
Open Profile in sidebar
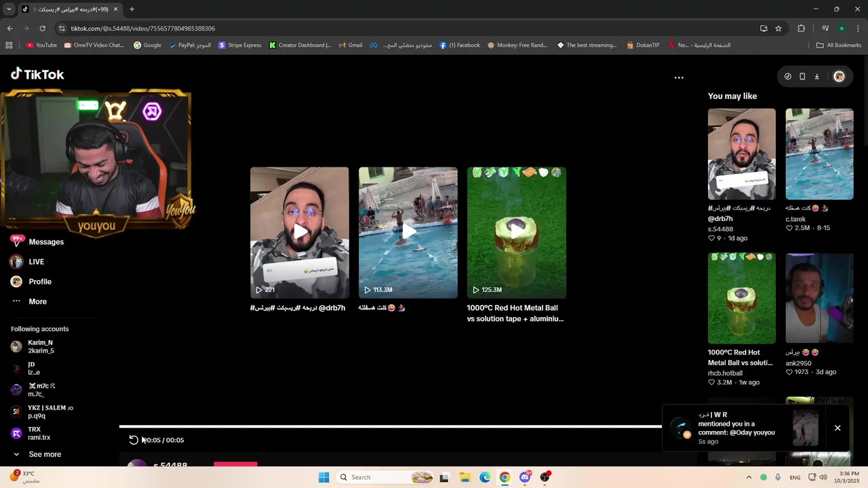pyautogui.click(x=40, y=281)
